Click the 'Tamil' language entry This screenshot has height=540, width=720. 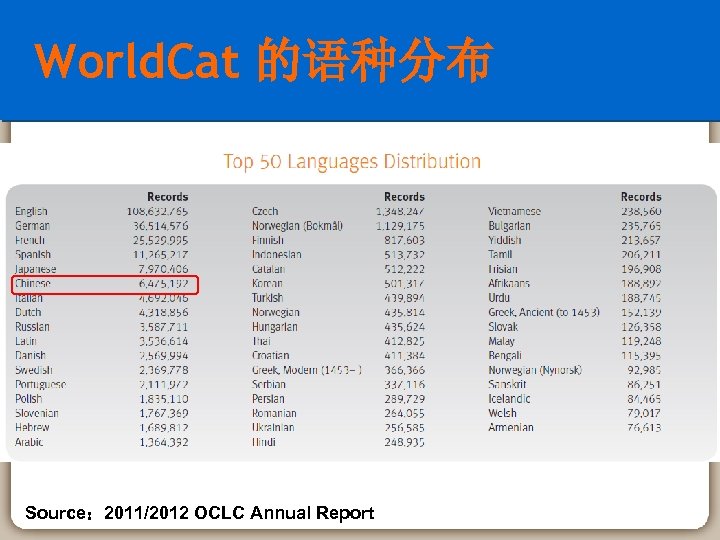pos(500,255)
